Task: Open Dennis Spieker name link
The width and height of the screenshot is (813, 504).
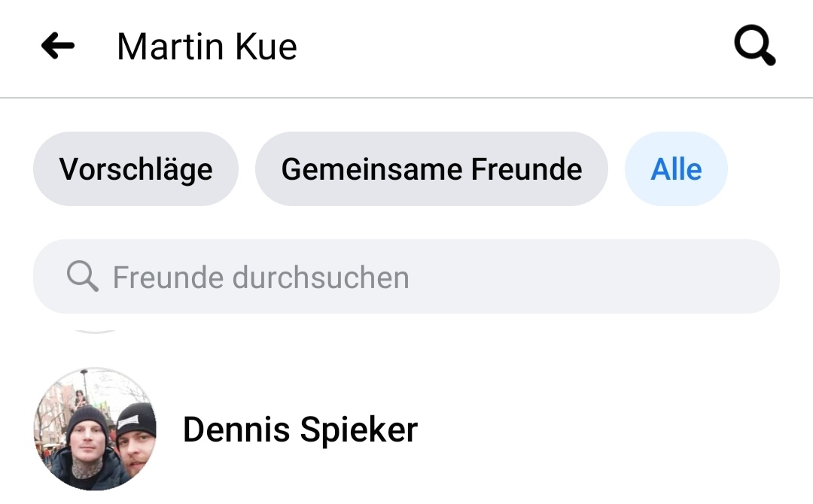Action: (300, 430)
